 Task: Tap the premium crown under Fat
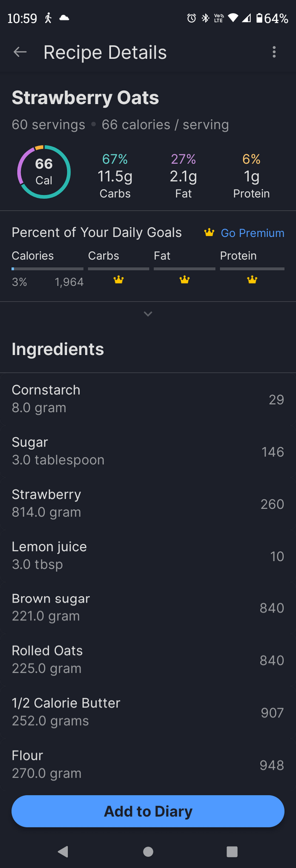185,280
